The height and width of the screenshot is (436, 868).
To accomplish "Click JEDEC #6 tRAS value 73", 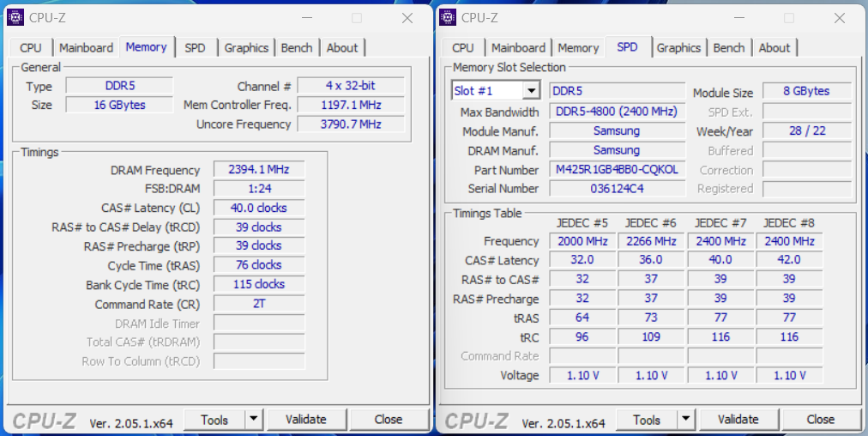I will coord(652,318).
